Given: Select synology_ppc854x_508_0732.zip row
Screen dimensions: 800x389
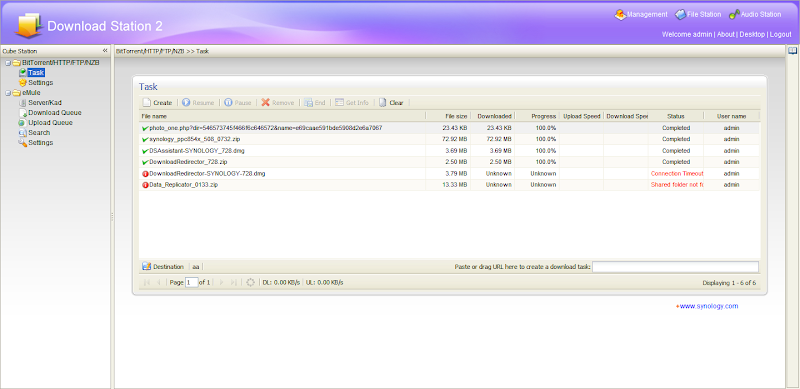Looking at the screenshot, I should pyautogui.click(x=449, y=139).
